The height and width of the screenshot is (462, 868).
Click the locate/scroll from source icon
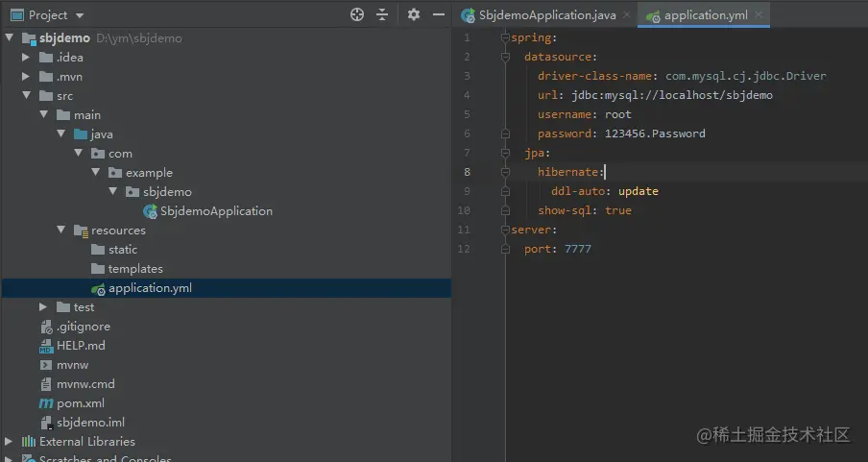[x=357, y=15]
